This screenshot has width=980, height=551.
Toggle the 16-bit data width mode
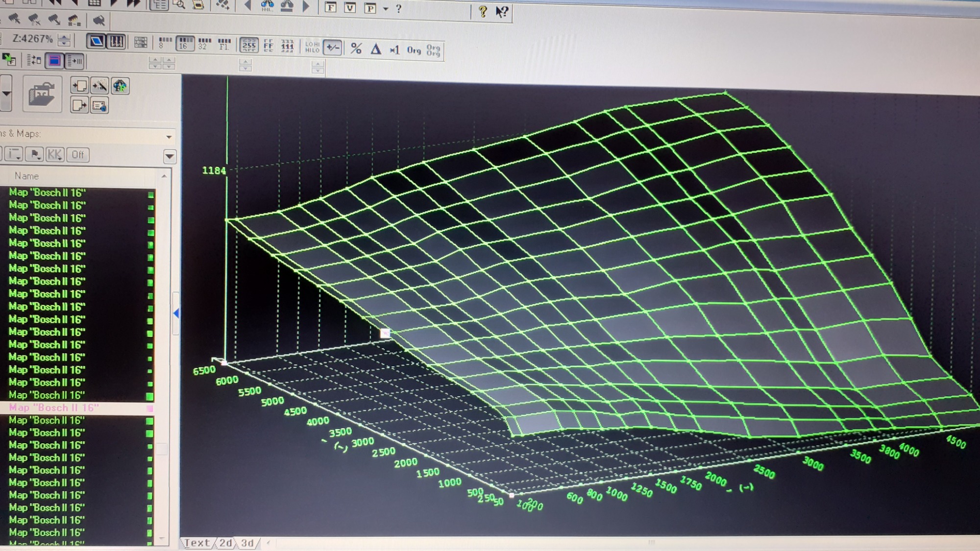tap(184, 43)
